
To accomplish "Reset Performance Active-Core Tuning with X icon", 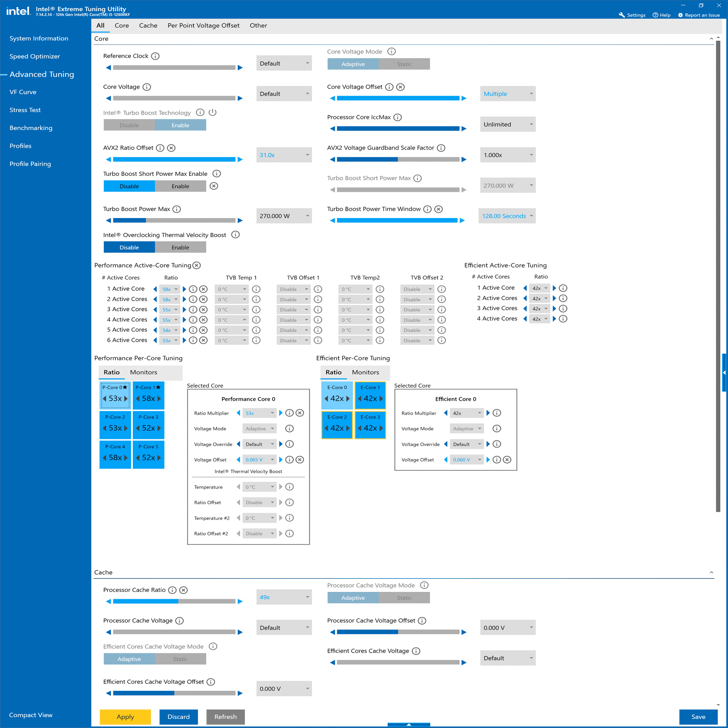I will [x=197, y=265].
